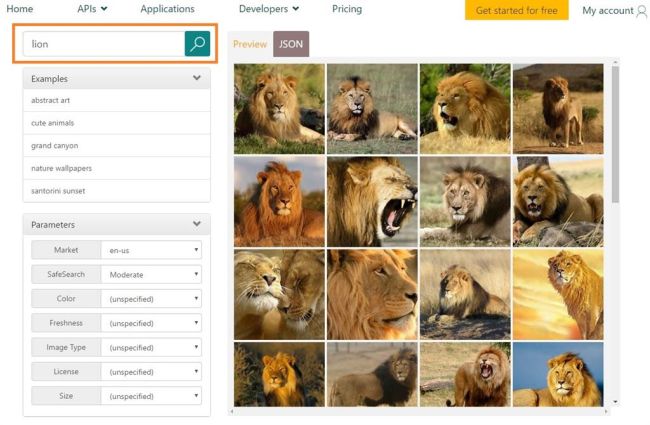Screen dimensions: 650x425
Task: Collapse the Examples panel chevron
Action: click(197, 78)
